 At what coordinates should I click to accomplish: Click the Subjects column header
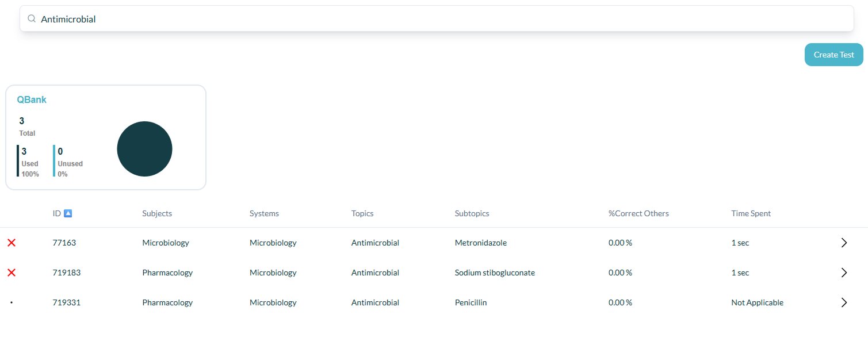pyautogui.click(x=157, y=213)
